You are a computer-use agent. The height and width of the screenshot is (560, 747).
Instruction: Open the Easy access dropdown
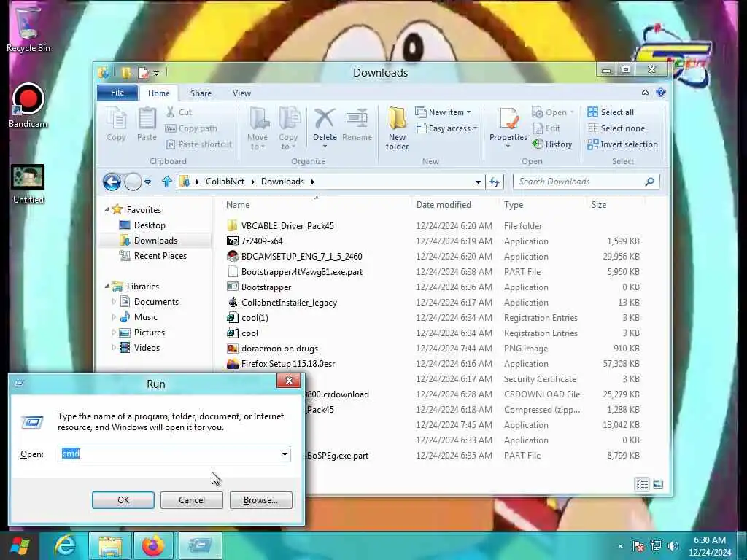tap(446, 128)
